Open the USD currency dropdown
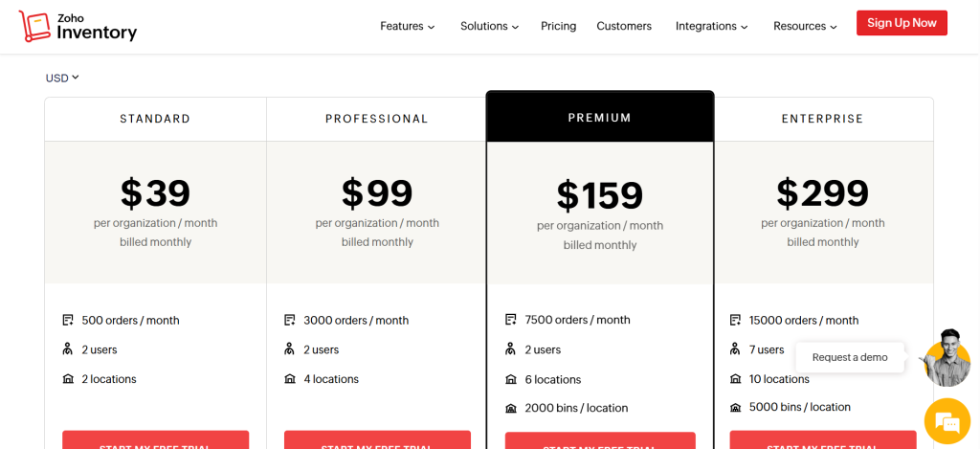The image size is (980, 449). [x=62, y=78]
